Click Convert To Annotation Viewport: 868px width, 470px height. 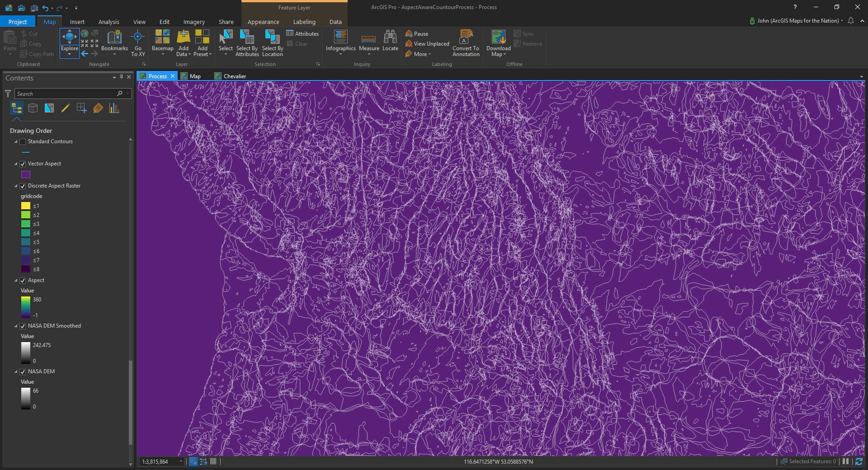point(466,43)
